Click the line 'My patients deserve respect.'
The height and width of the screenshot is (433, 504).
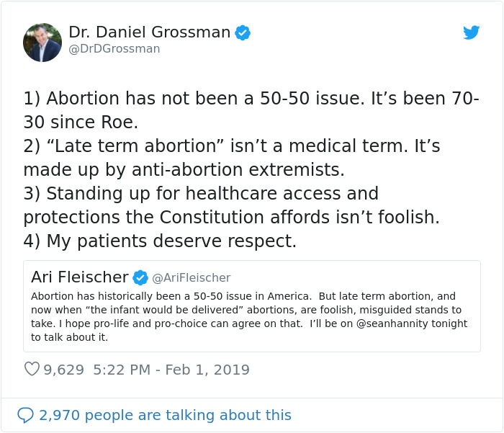click(160, 241)
